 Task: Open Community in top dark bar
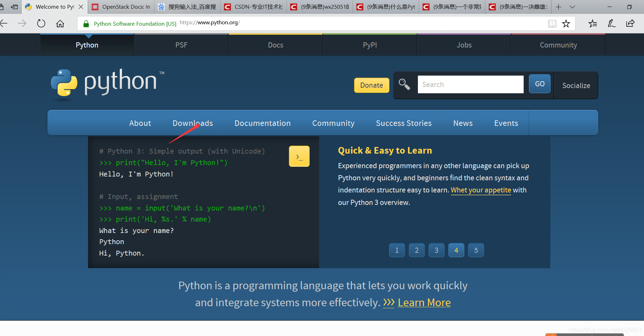point(558,45)
